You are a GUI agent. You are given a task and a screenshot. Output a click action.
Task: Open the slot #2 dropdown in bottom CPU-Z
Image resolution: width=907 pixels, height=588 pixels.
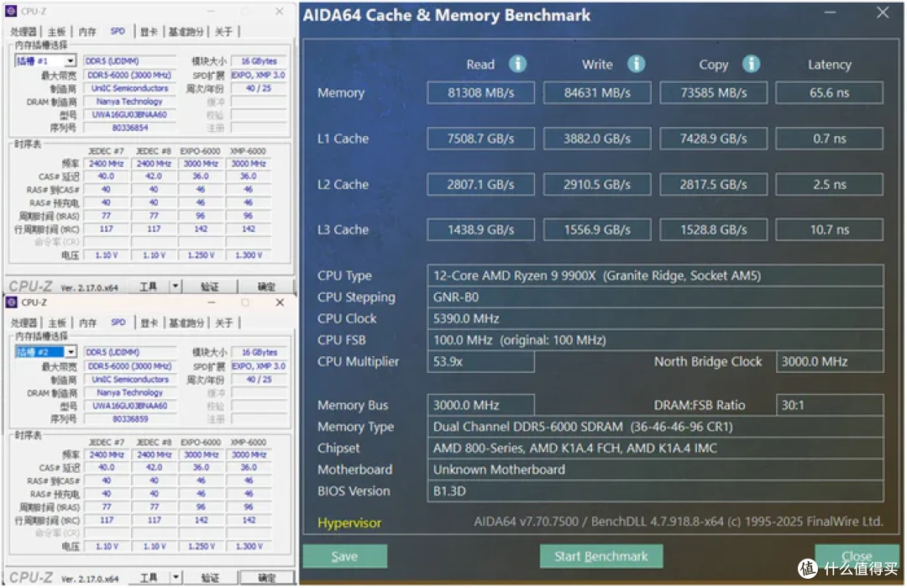(x=70, y=352)
